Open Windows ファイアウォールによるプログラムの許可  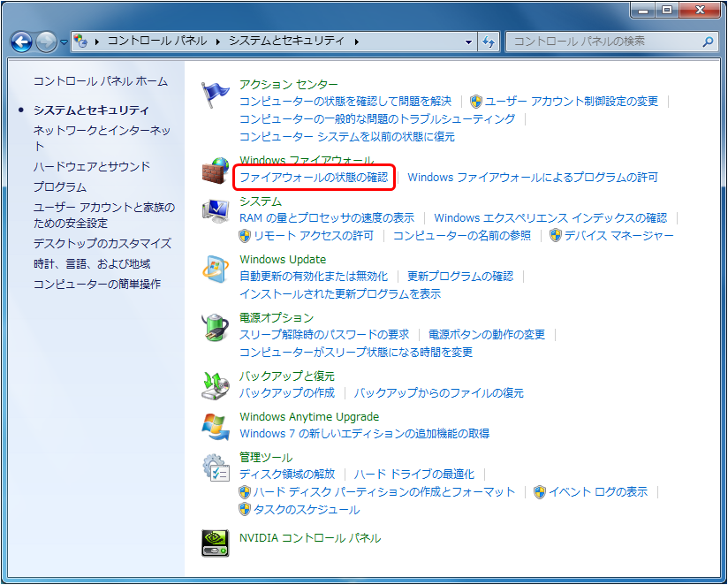(x=533, y=178)
